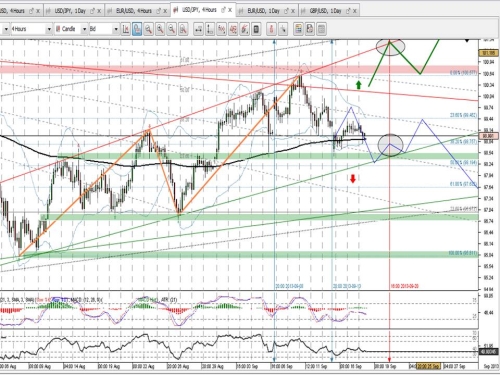Open the 4 Hours timeframe dropdown

tap(31, 29)
